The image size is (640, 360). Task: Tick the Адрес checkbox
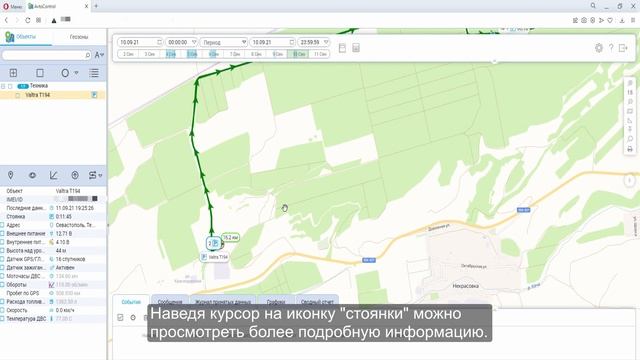(2, 225)
